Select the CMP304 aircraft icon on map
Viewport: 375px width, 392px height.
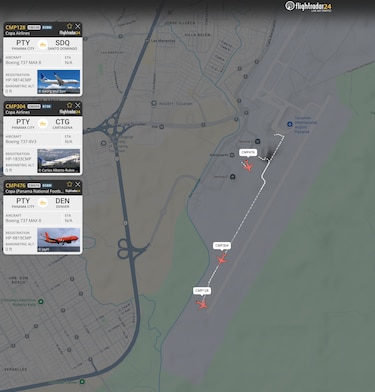pos(222,259)
